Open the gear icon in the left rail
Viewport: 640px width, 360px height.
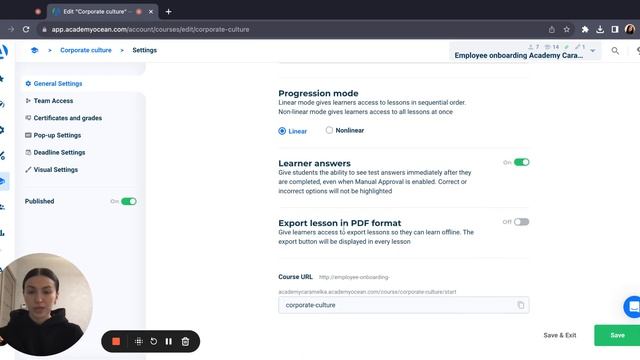point(2,130)
